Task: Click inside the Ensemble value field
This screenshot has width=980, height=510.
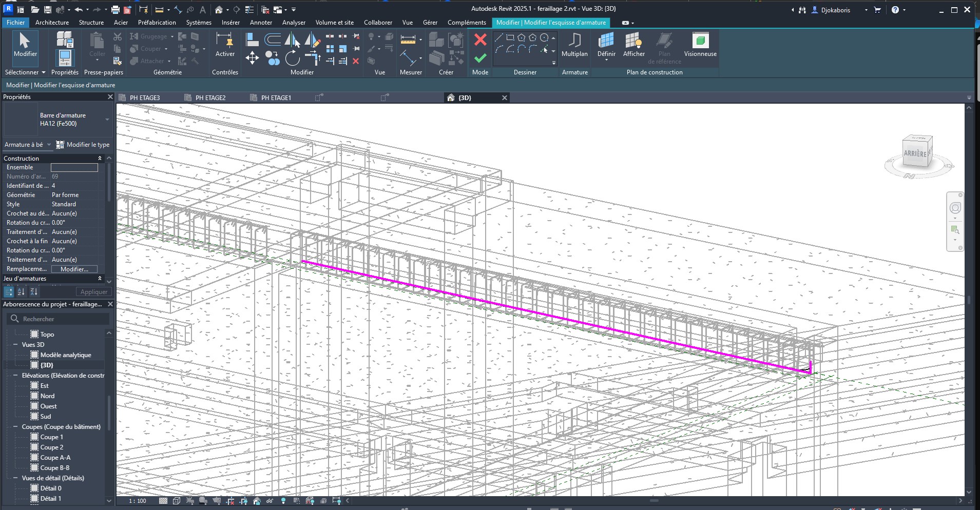Action: coord(74,167)
